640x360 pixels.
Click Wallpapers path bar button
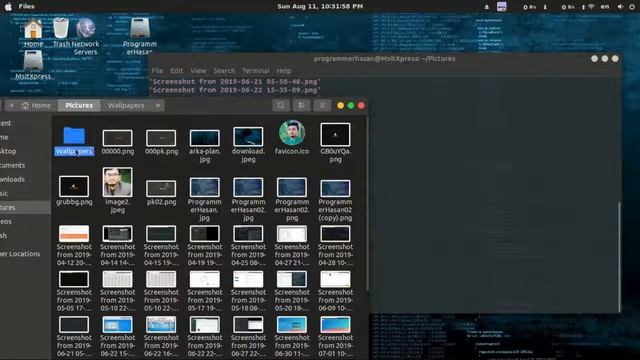[126, 105]
